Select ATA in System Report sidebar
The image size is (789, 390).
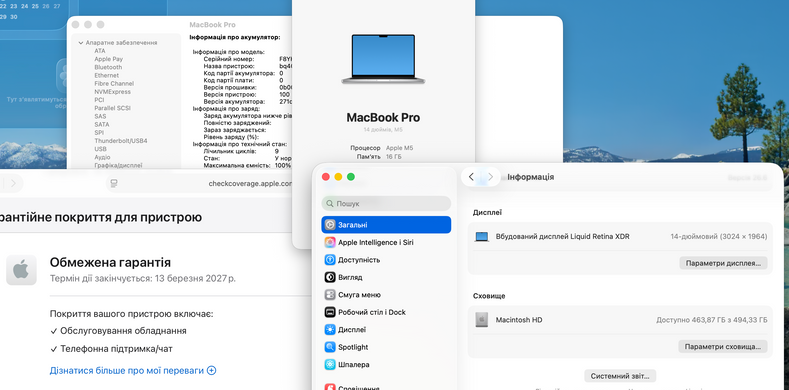[100, 51]
